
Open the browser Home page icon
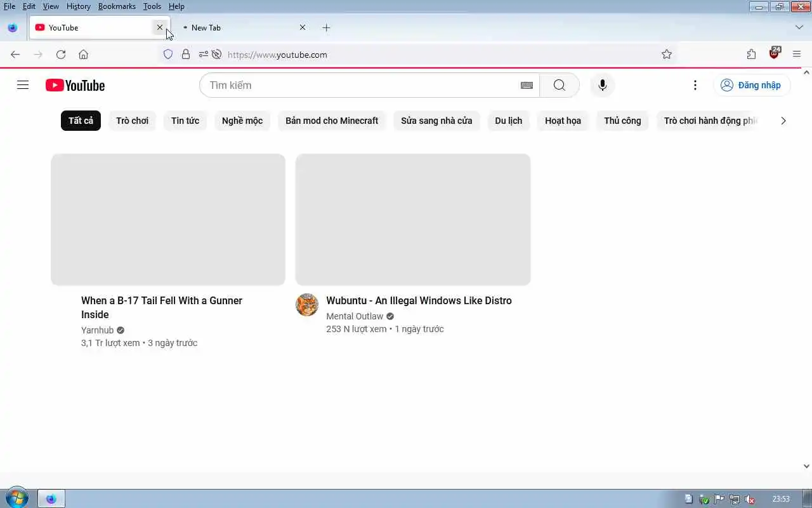point(83,55)
